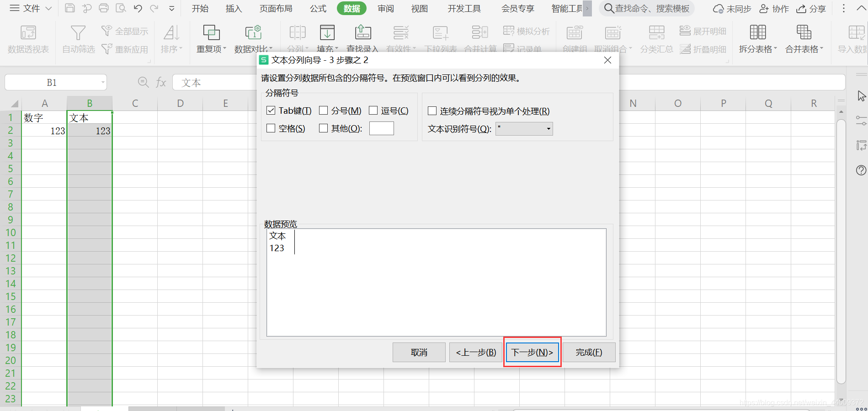Open the 合并表格 merge table tool
Viewport: 868px width, 411px height.
[x=804, y=39]
